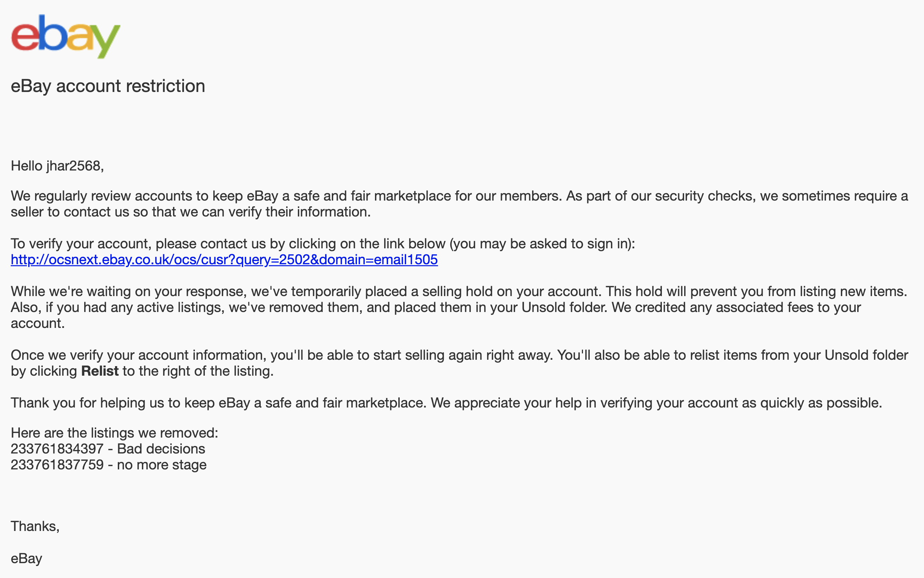Click listing number 233761837759

(x=57, y=465)
